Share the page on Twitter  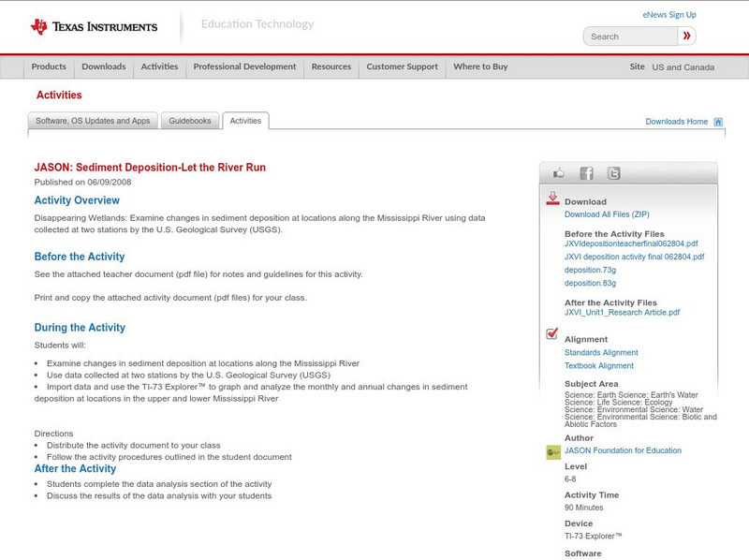(x=614, y=172)
